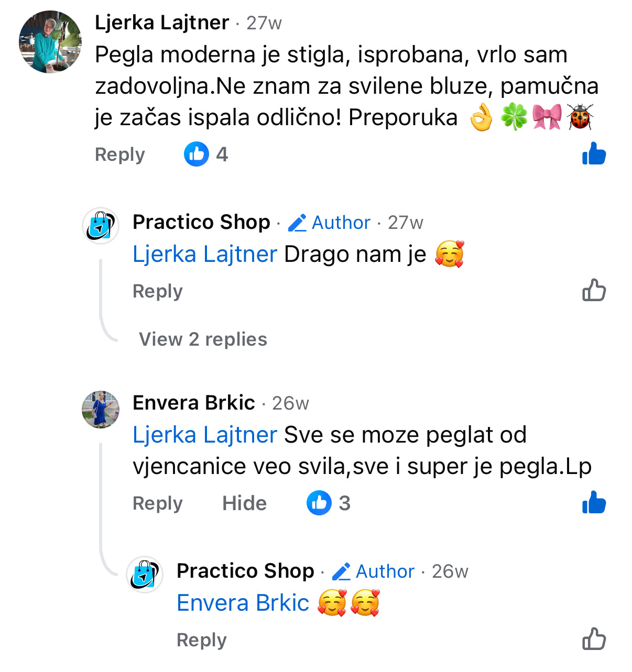Open Ljerka Lajtner's profile picture
The image size is (632, 672).
[50, 42]
